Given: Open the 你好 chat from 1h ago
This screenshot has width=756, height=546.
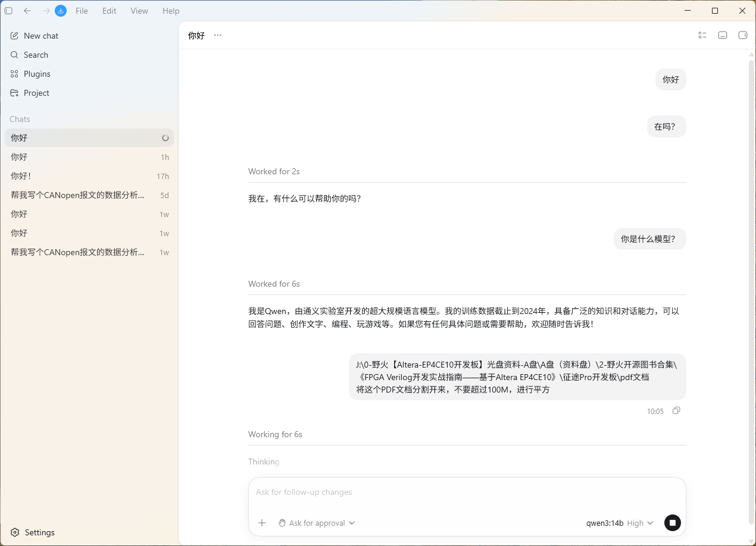Looking at the screenshot, I should tap(89, 157).
